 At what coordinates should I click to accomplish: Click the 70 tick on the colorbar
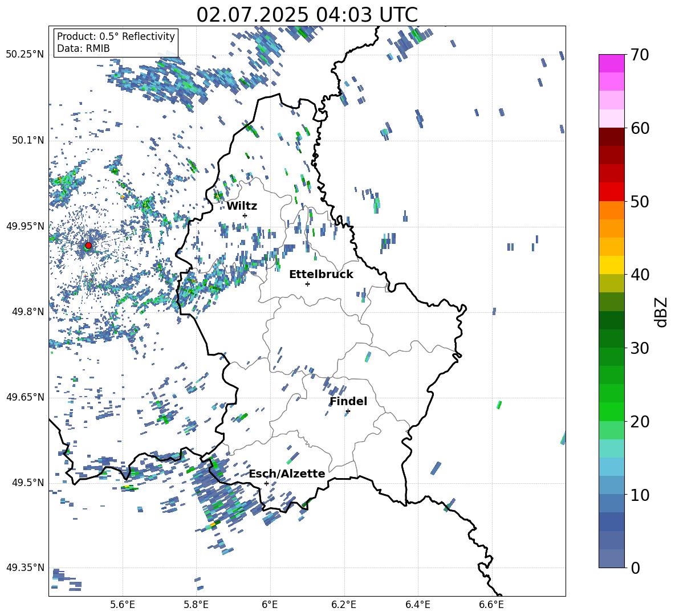coord(639,55)
